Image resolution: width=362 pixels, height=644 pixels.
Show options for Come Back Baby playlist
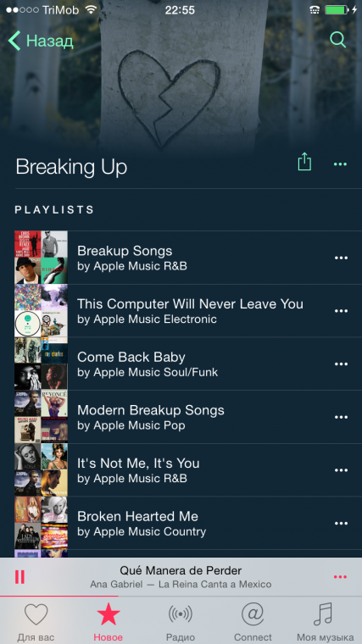click(x=341, y=364)
